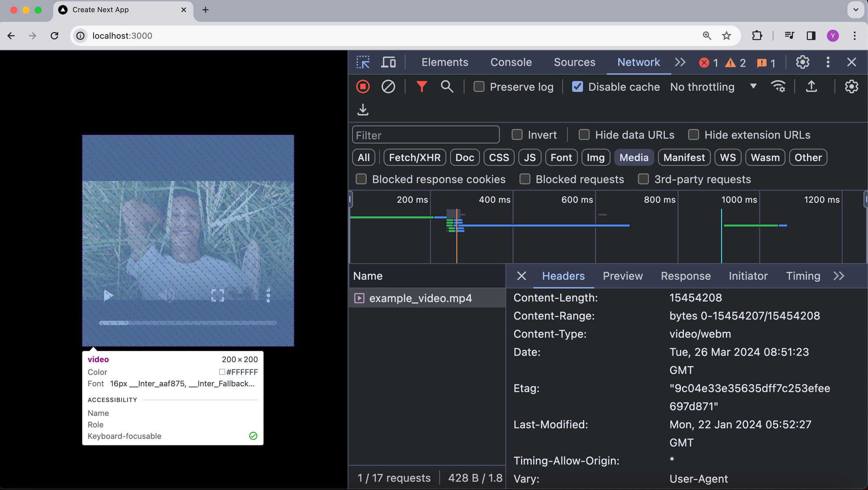Image resolution: width=868 pixels, height=490 pixels.
Task: Check 3rd-party requests checkbox
Action: click(x=643, y=179)
